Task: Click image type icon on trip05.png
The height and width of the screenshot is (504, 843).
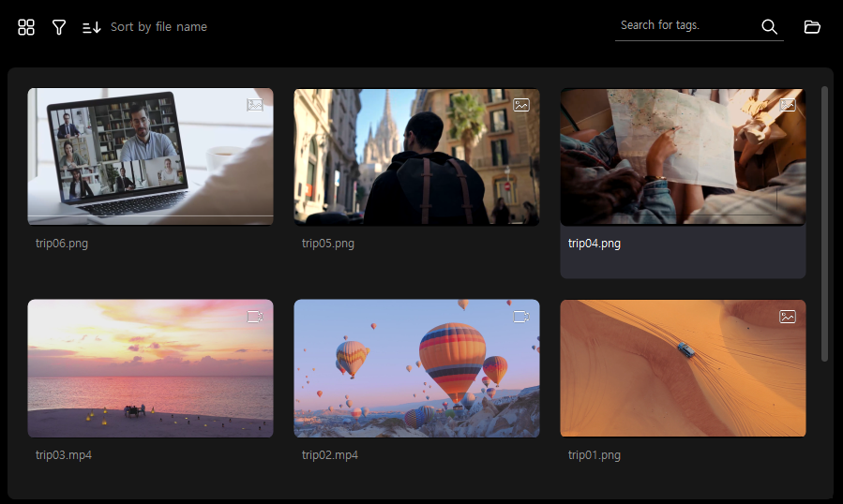Action: point(521,105)
